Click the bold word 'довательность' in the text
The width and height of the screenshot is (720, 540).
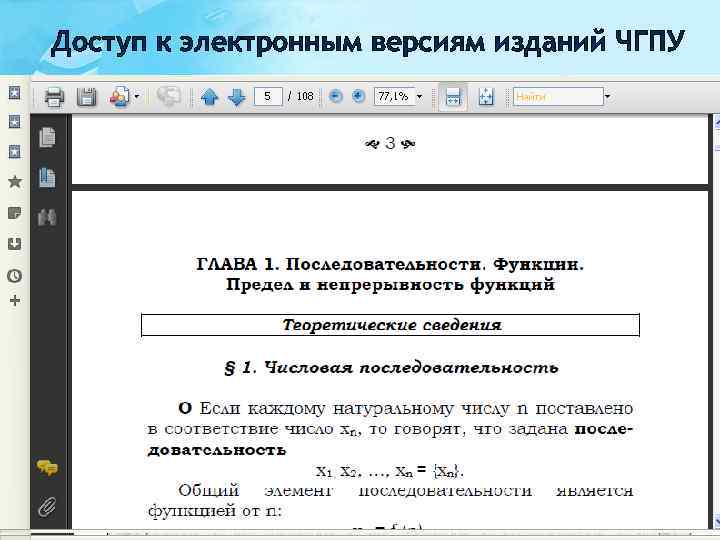217,450
